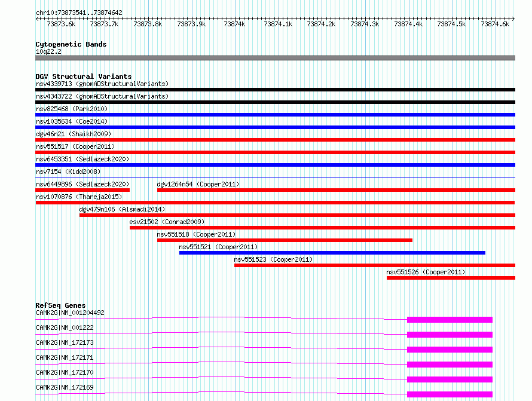Select nsv551517 (Cooper2011) variant label
The height and width of the screenshot is (401, 532).
(x=75, y=146)
